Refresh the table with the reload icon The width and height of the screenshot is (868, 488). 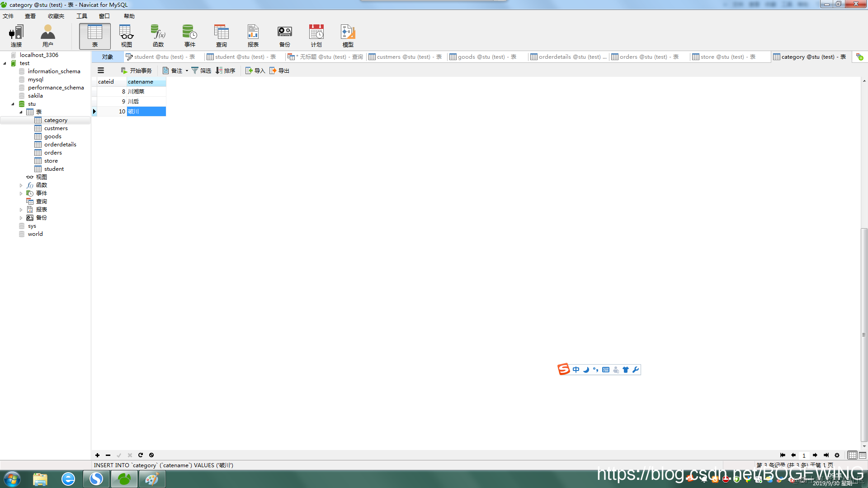tap(141, 455)
